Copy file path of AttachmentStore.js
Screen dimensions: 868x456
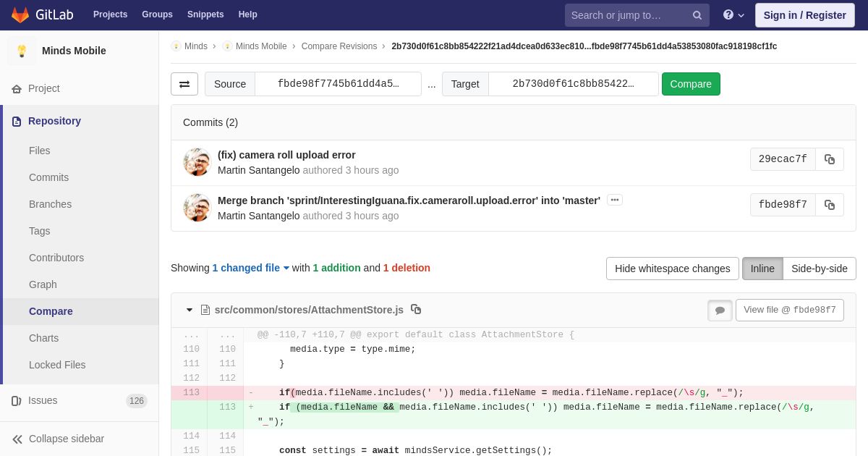coord(416,309)
